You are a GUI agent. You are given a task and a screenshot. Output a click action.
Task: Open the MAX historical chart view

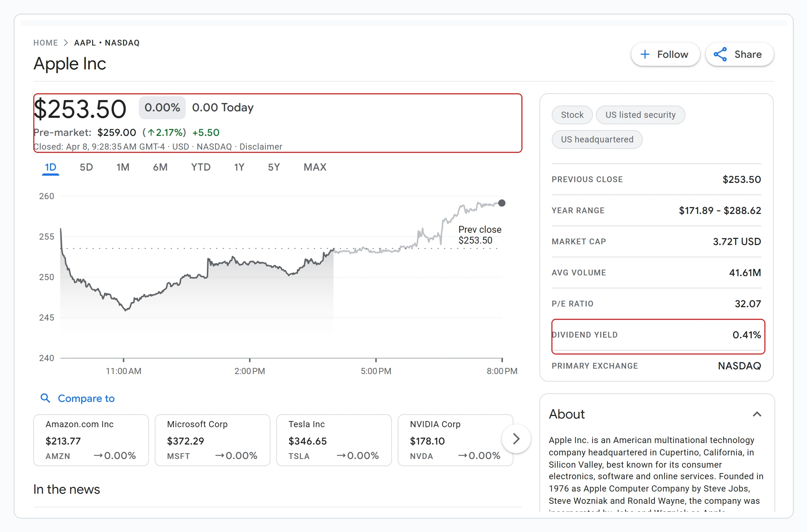pyautogui.click(x=315, y=167)
